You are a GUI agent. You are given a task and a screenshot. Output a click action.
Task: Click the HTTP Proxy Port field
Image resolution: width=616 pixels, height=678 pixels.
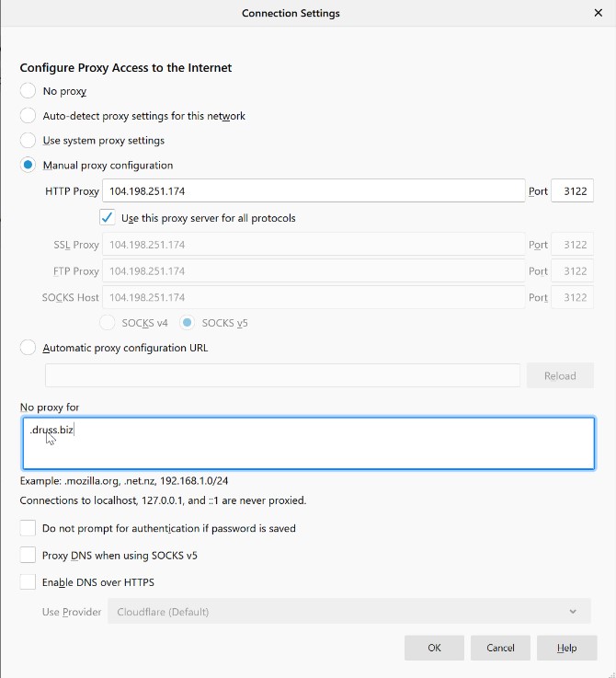(x=572, y=191)
